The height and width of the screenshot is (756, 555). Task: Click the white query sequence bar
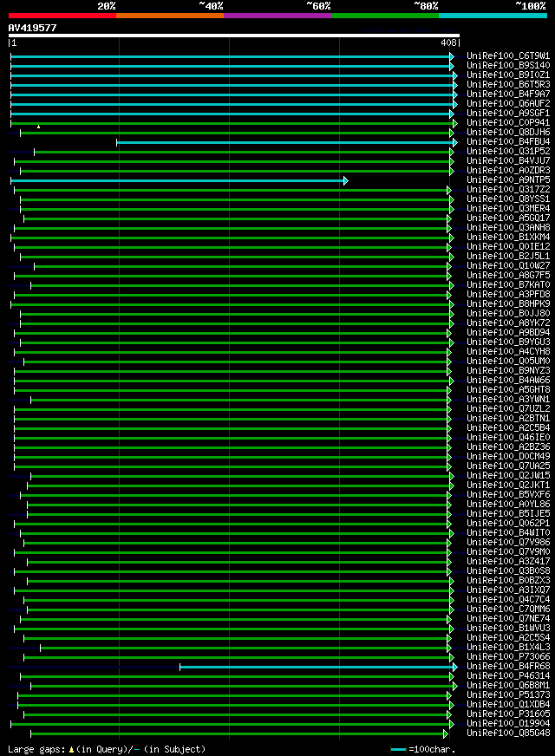(x=234, y=36)
